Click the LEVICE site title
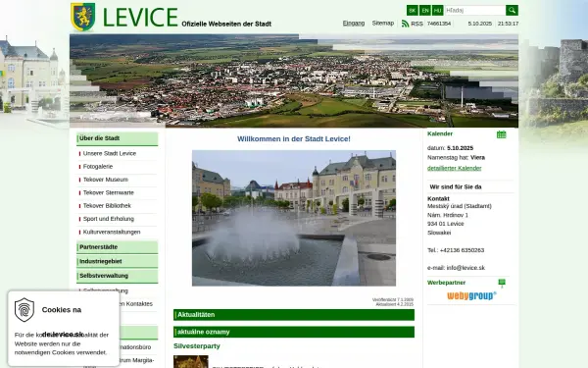The height and width of the screenshot is (368, 588). [x=140, y=18]
